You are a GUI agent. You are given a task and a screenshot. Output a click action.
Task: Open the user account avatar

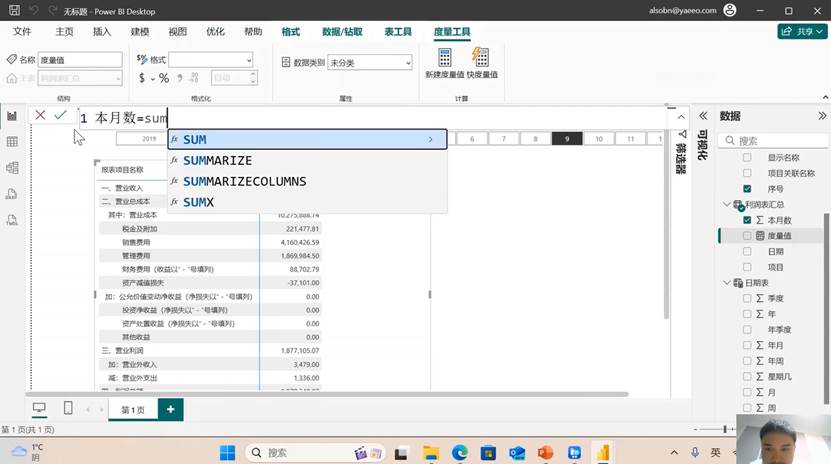pyautogui.click(x=730, y=10)
